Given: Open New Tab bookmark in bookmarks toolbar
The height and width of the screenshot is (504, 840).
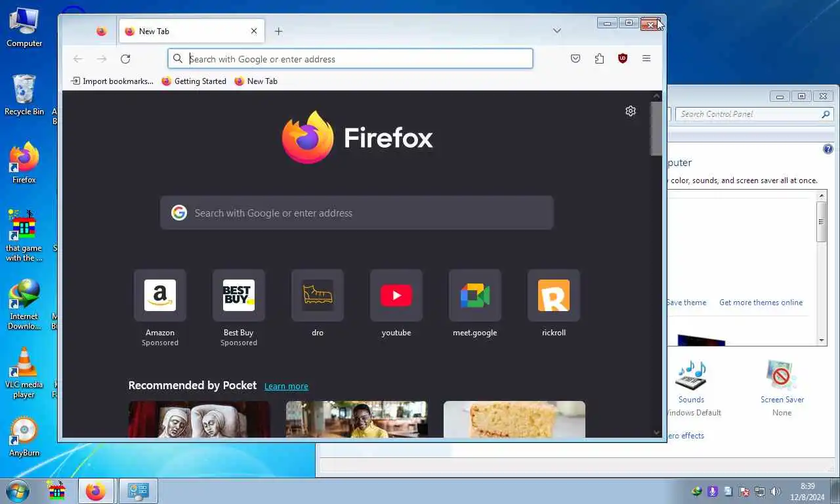Looking at the screenshot, I should (256, 81).
